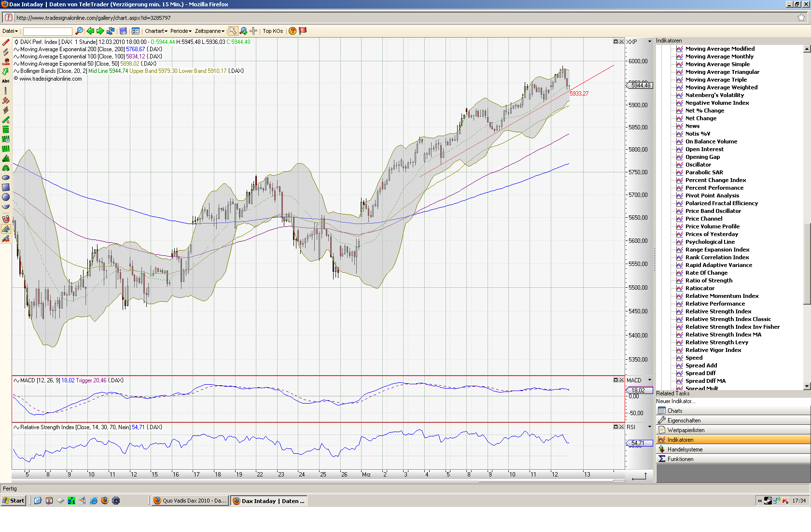This screenshot has width=811, height=532.
Task: Select Relative Strength Index indicator
Action: tap(718, 311)
